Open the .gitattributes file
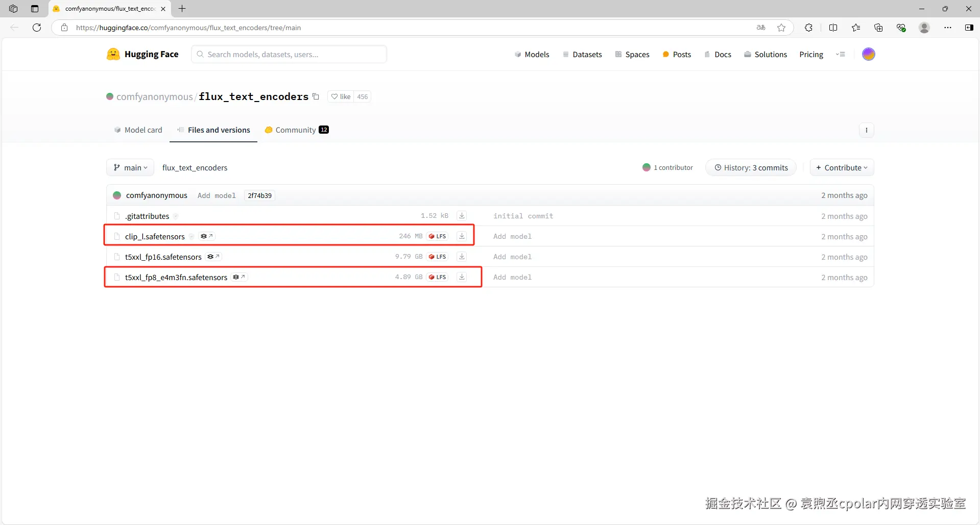Viewport: 980px width, 525px height. (x=147, y=216)
